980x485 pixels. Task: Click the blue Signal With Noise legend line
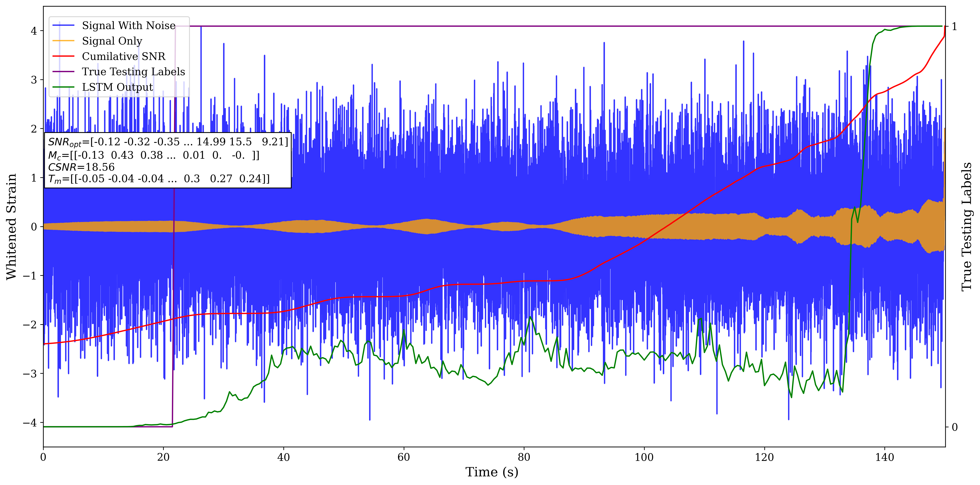click(x=63, y=26)
